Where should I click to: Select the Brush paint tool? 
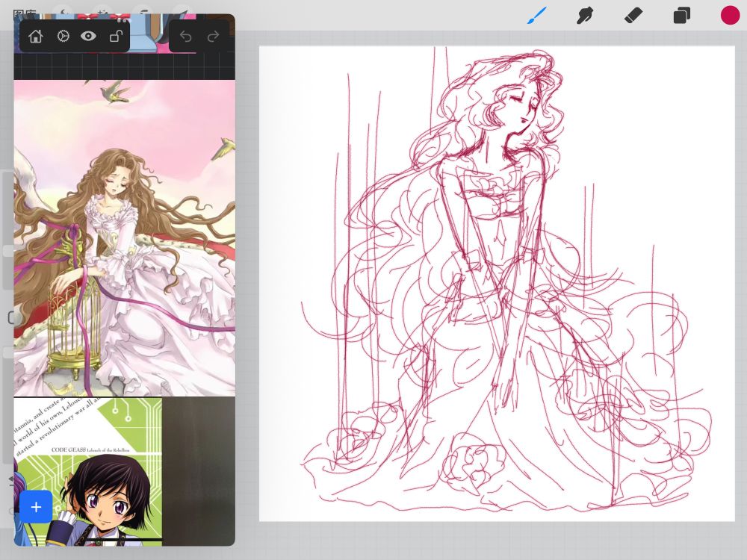tap(537, 15)
